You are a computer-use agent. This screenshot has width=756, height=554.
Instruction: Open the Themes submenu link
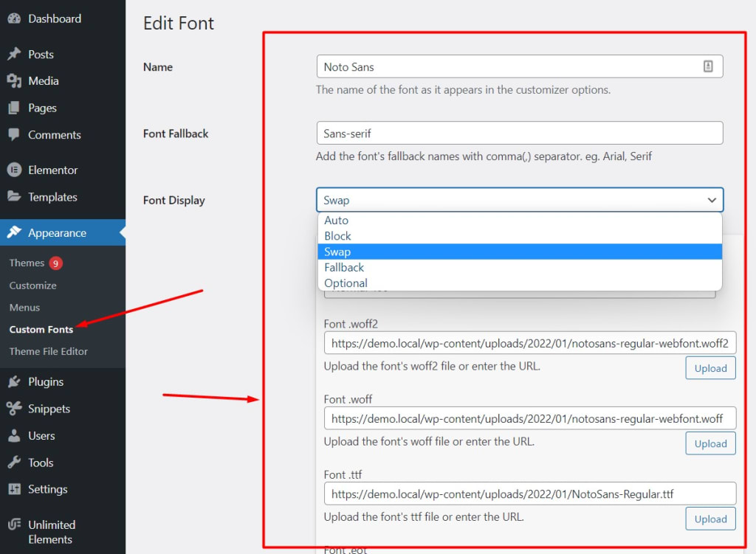(27, 263)
